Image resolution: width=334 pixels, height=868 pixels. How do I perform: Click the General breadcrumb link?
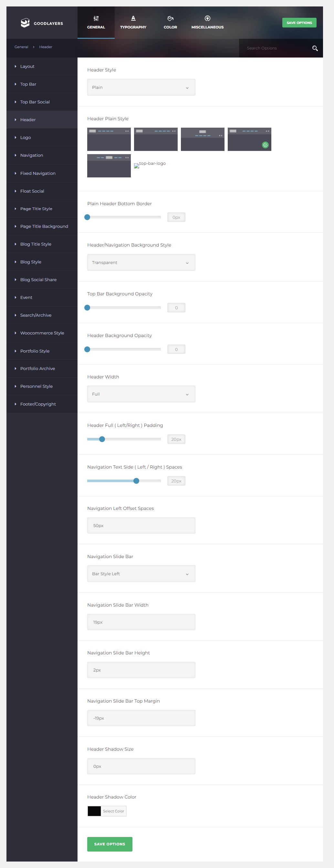[x=21, y=47]
